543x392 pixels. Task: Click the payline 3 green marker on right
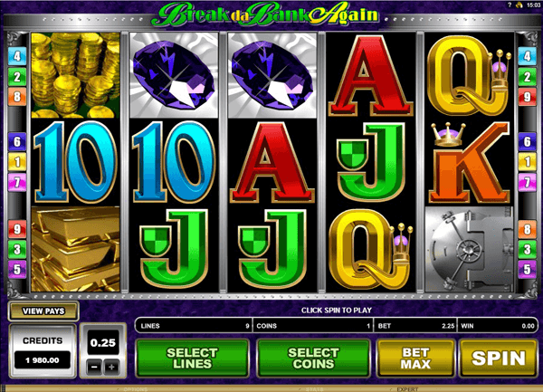527,249
